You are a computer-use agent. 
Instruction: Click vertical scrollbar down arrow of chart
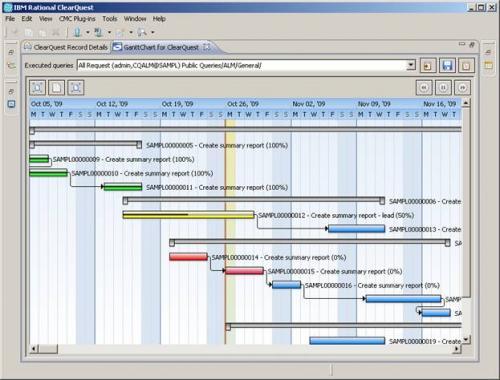coord(466,340)
